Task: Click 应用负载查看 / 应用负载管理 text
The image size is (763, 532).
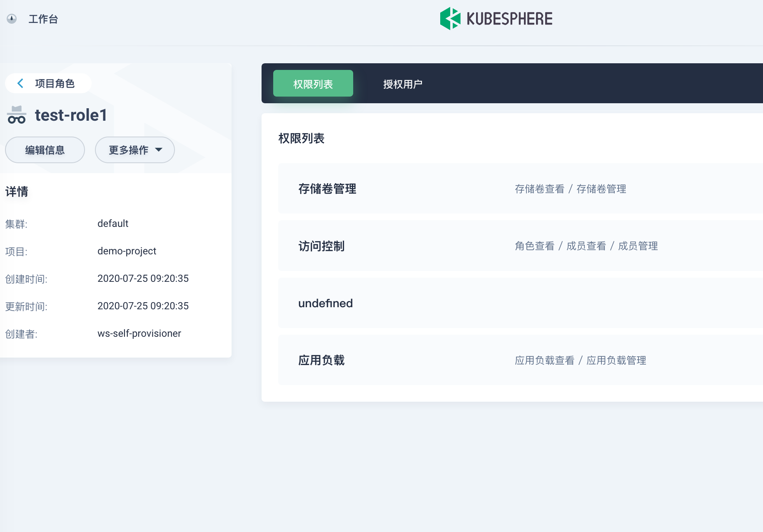Action: [x=581, y=360]
